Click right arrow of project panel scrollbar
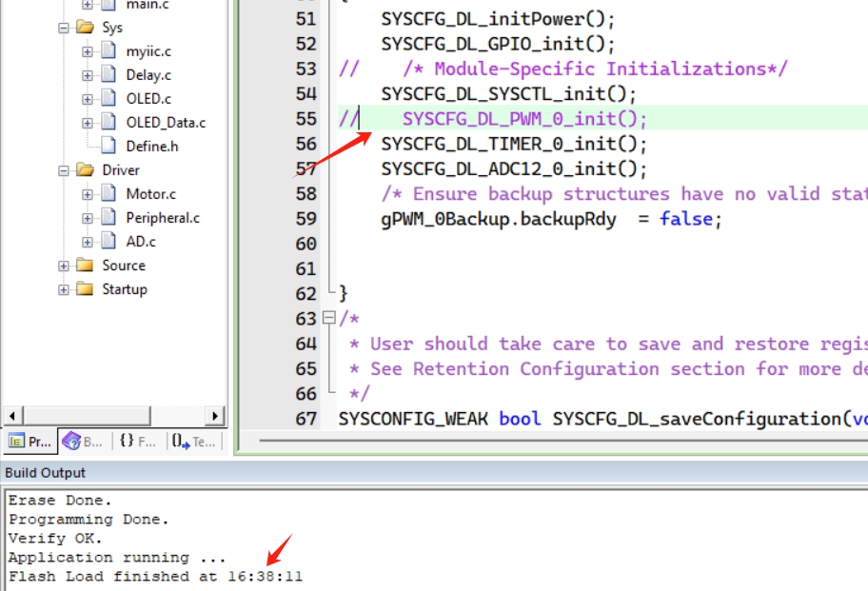Image resolution: width=868 pixels, height=591 pixels. (x=215, y=416)
